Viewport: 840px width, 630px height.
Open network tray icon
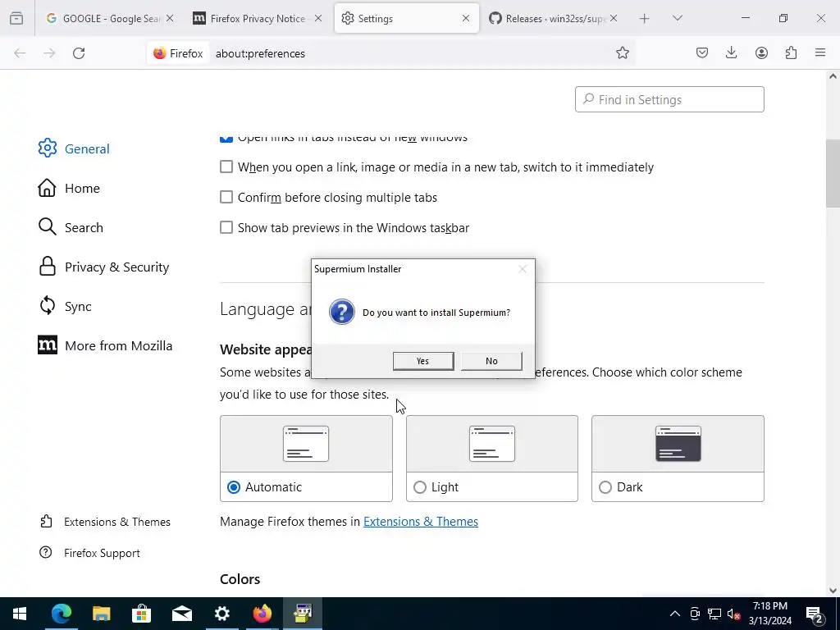coord(714,614)
